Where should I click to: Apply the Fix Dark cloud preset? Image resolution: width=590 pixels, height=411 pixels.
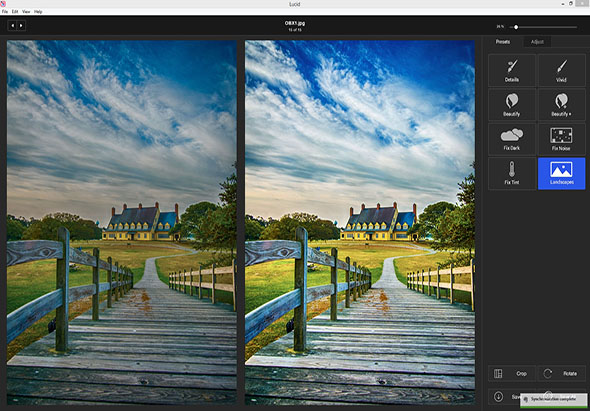point(512,139)
